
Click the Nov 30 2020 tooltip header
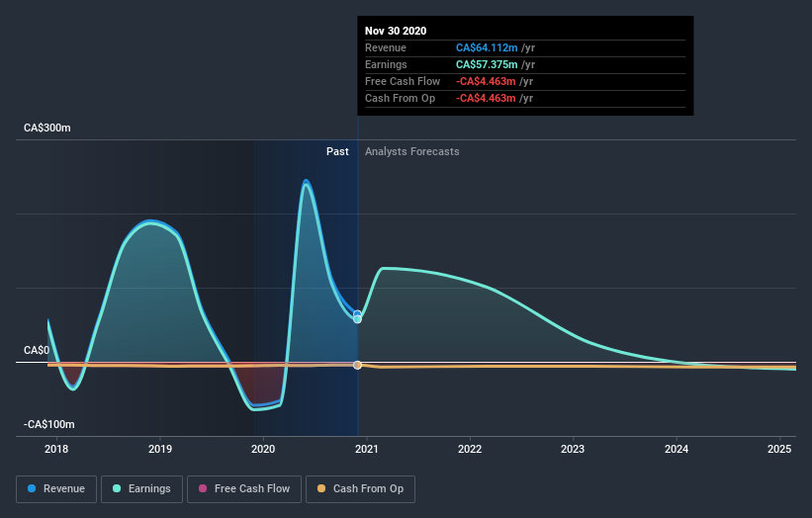pos(396,31)
